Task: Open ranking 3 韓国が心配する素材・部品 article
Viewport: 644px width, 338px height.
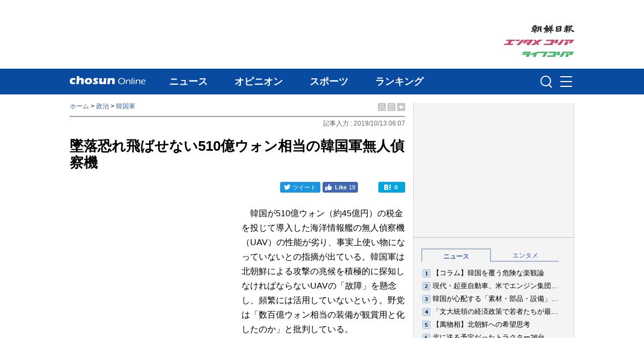Action: point(495,299)
